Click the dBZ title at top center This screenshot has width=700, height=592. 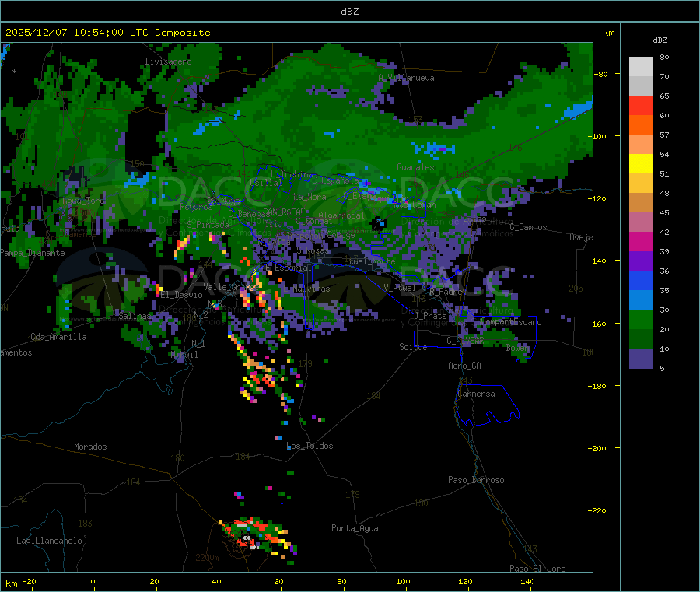[x=349, y=11]
